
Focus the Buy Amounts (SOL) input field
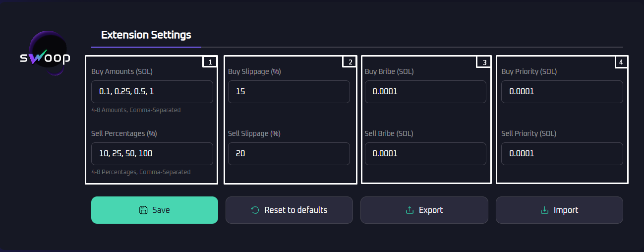(x=152, y=92)
